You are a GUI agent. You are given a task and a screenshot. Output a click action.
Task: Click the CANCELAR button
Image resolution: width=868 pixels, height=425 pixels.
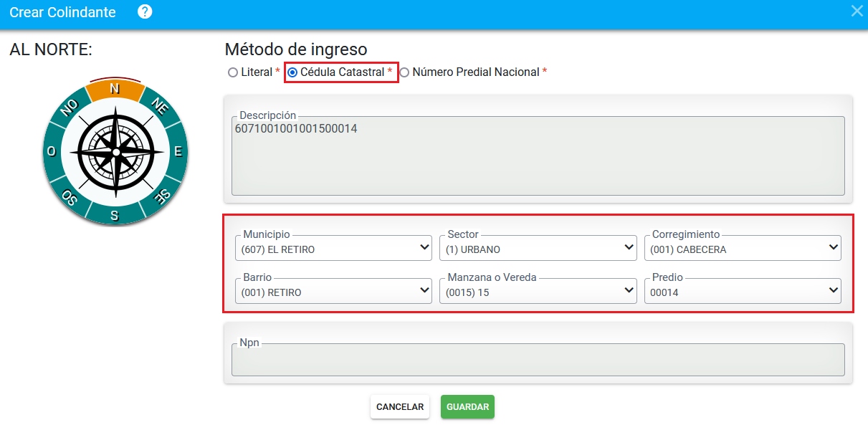click(400, 406)
